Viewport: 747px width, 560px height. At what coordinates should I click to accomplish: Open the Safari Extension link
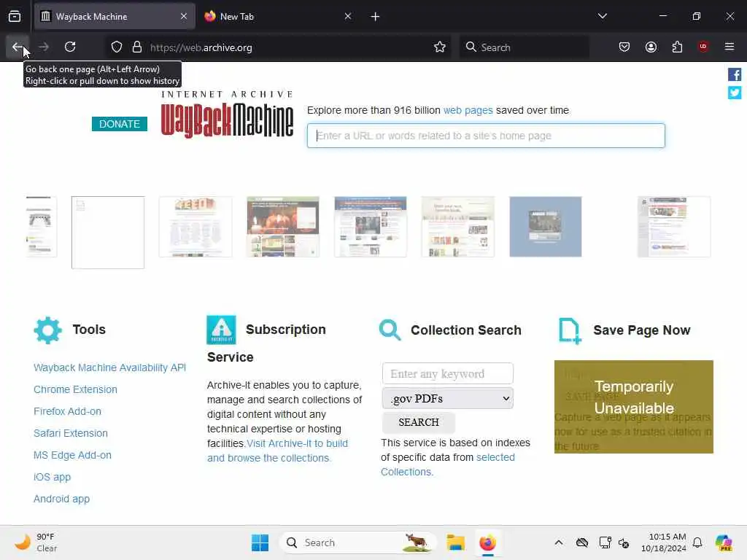(x=71, y=433)
